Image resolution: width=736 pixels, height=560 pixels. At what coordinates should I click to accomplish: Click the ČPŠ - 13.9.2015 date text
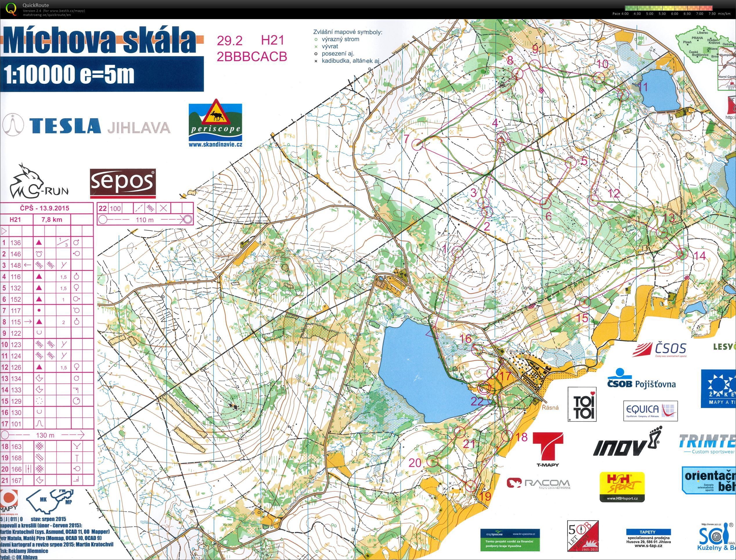pyautogui.click(x=44, y=208)
